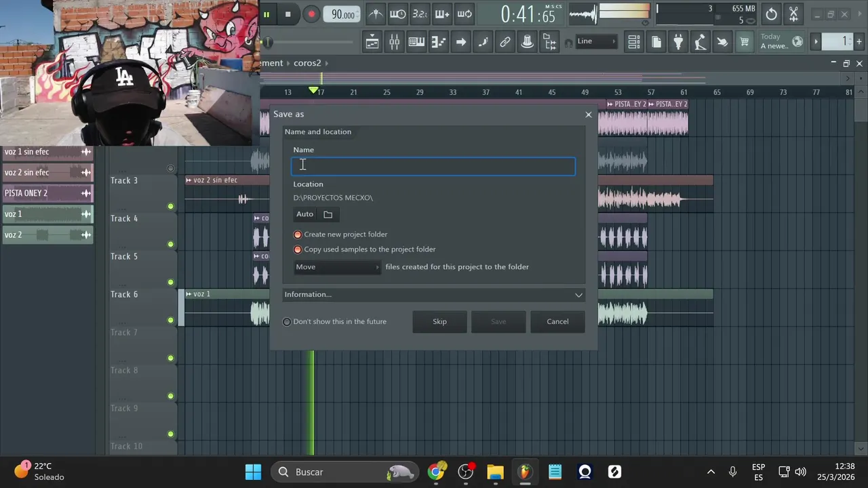Toggle the metronome icon
Screen dimensions: 868x488
[376, 14]
